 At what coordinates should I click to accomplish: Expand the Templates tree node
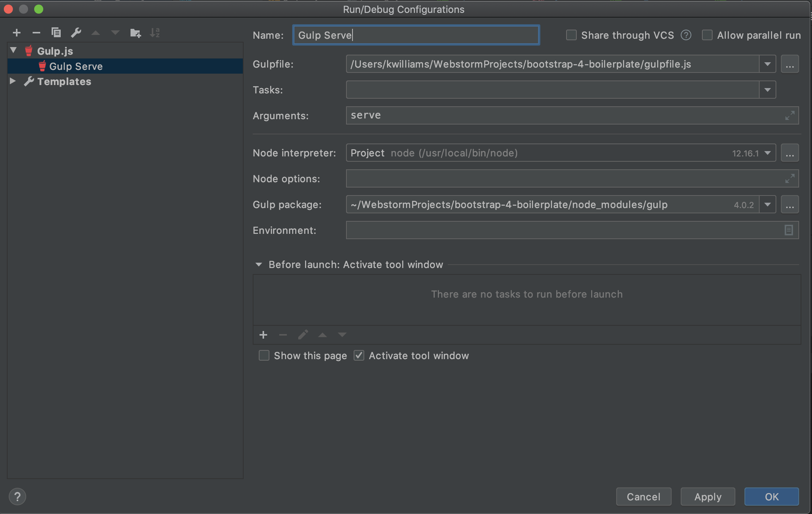13,81
